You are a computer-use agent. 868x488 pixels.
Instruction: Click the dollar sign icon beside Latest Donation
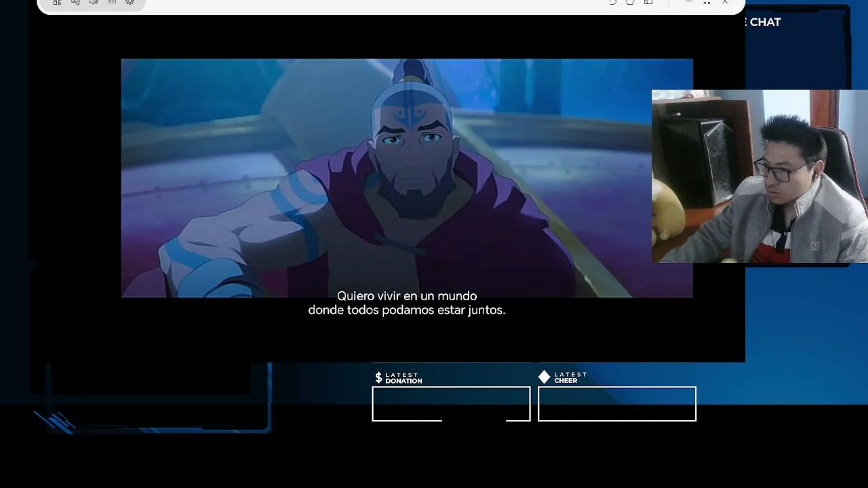coord(378,378)
